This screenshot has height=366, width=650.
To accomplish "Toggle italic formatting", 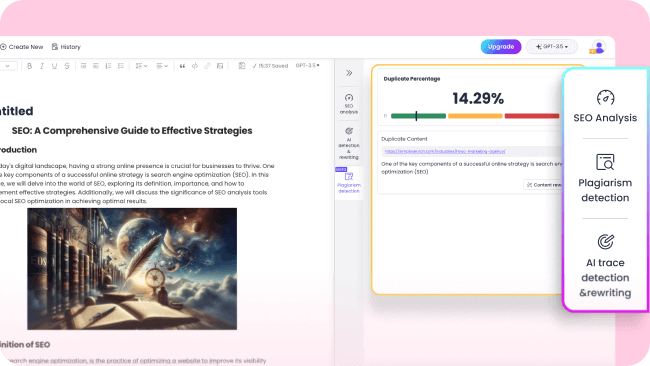I will tap(42, 66).
